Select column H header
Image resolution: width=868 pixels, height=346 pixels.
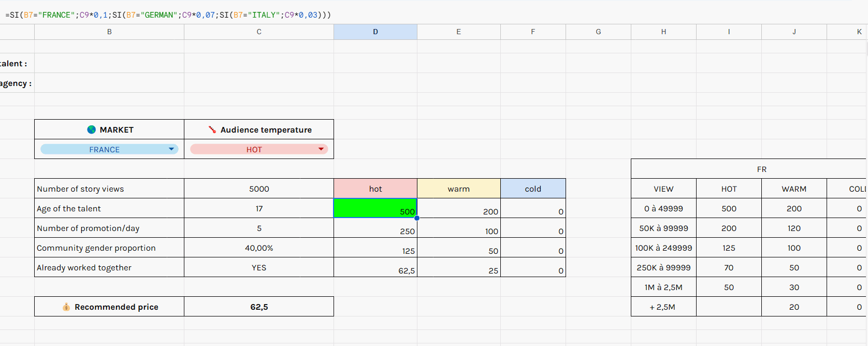coord(663,32)
